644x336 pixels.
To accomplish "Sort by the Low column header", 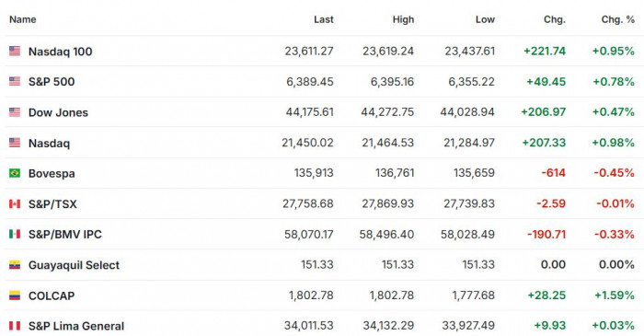I will [x=485, y=19].
